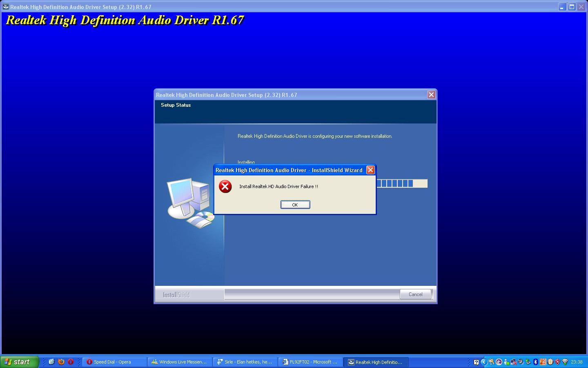The image size is (588, 368).
Task: Collapse tray icons with the arrow button
Action: click(484, 362)
